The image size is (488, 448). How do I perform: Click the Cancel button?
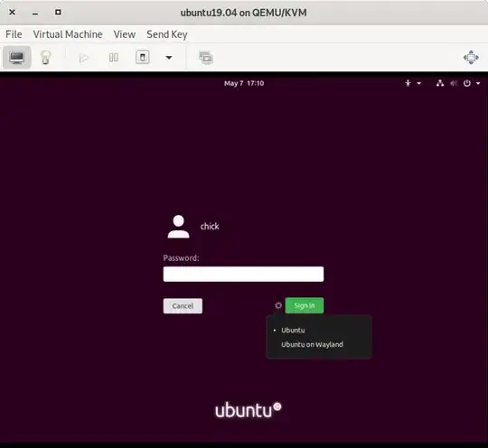tap(183, 306)
